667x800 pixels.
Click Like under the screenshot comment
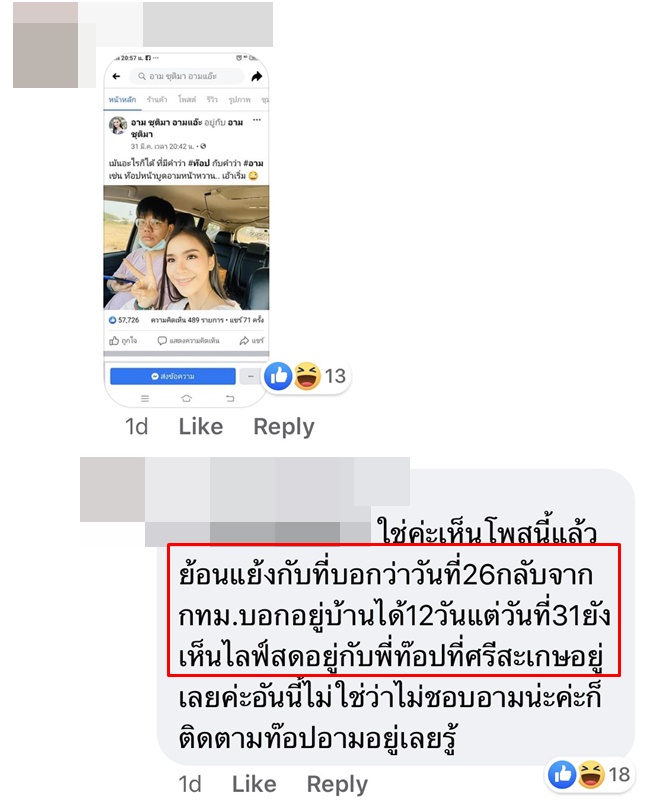coord(201,427)
